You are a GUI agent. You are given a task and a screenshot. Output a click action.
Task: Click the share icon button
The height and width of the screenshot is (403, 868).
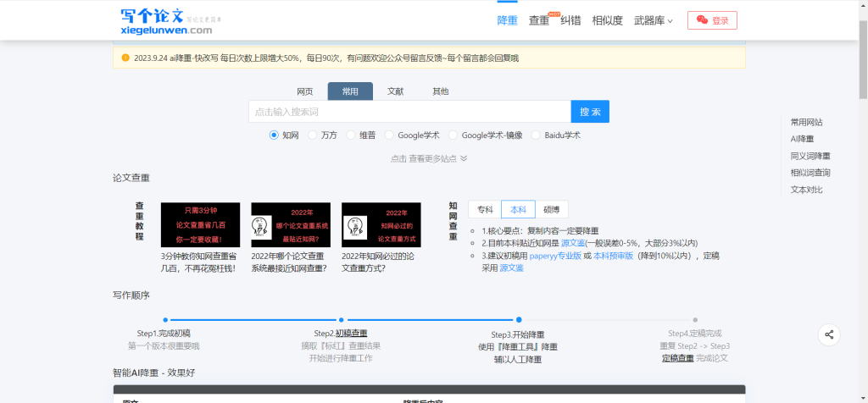pos(829,334)
